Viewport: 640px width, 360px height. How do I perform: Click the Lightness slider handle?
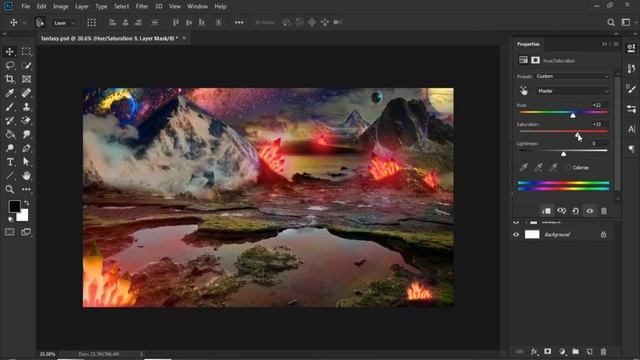pyautogui.click(x=564, y=154)
